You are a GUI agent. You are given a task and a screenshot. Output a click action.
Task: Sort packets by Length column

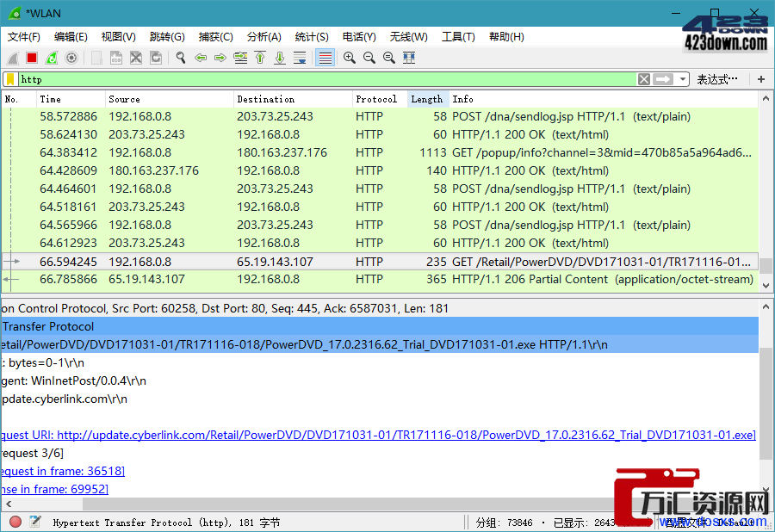point(428,99)
